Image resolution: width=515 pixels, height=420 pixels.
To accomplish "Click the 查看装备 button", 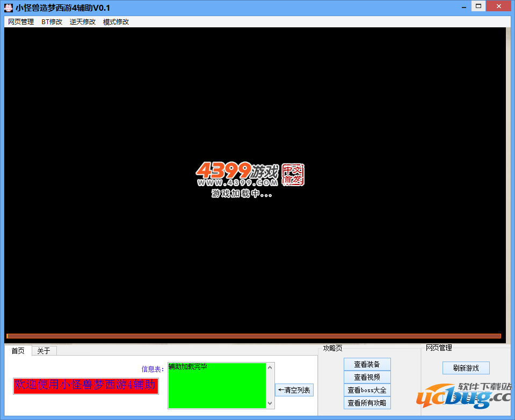I will (367, 364).
